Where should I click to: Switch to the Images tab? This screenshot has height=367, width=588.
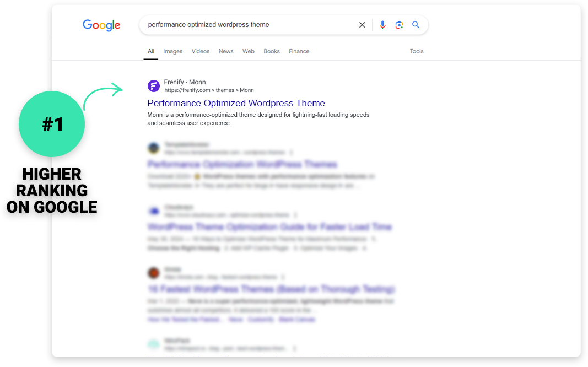[x=172, y=51]
